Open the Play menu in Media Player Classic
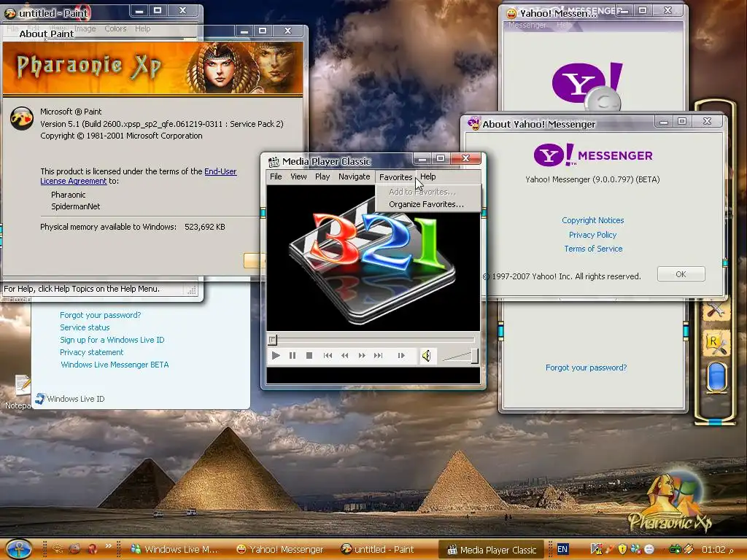This screenshot has height=560, width=747. 322,176
